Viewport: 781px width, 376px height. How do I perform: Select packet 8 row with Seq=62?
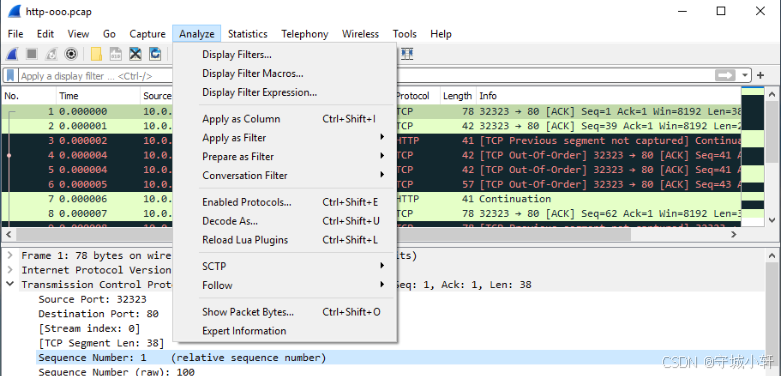tap(371, 214)
